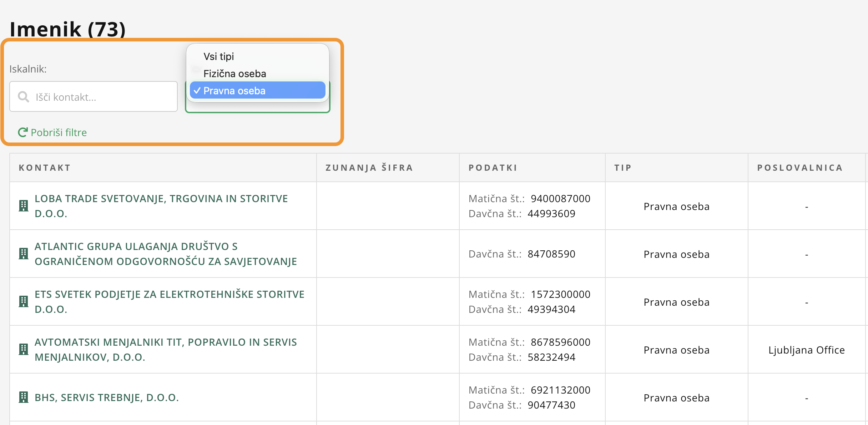Viewport: 868px width, 425px height.
Task: Select checked 'Pravna oseba' option
Action: pyautogui.click(x=234, y=91)
